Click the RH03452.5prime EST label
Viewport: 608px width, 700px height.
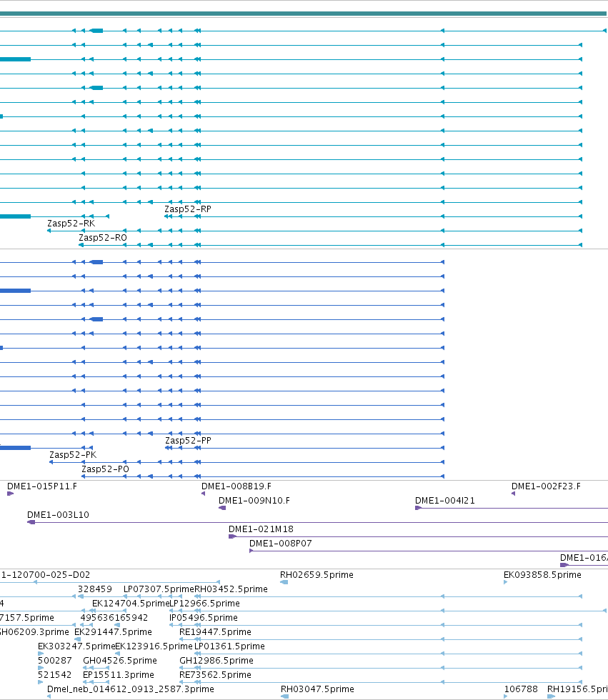[231, 589]
